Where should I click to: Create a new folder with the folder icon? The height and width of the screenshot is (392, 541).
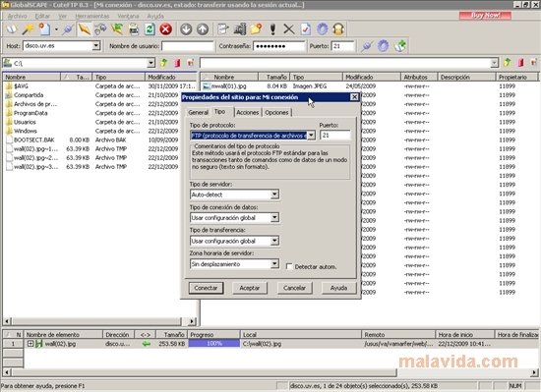coord(256,29)
